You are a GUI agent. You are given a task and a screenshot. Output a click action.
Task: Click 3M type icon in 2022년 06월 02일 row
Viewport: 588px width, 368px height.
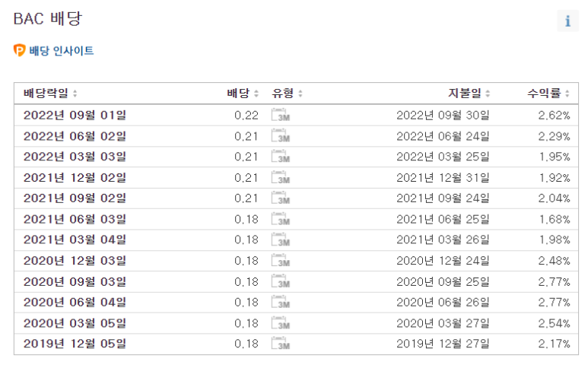(281, 136)
